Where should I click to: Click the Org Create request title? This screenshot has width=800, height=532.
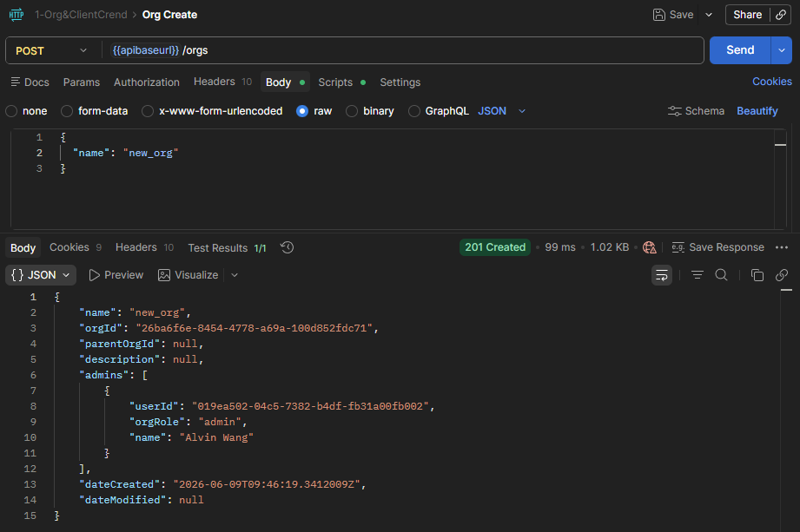[169, 15]
